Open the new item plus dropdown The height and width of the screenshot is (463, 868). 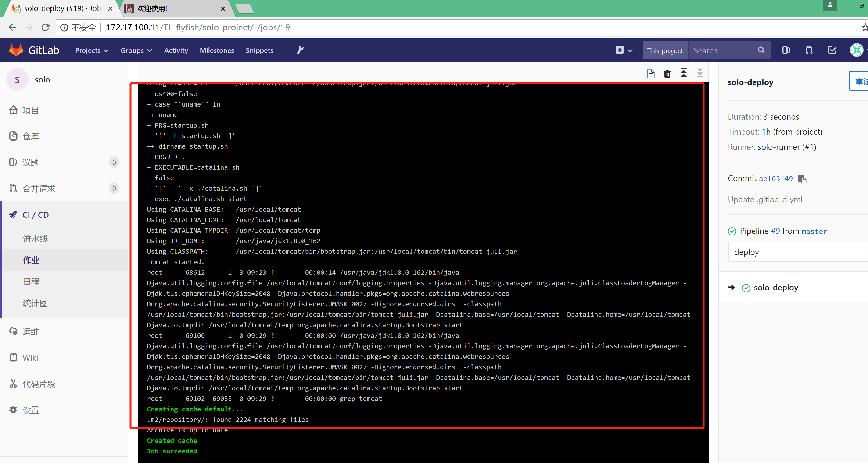[624, 50]
